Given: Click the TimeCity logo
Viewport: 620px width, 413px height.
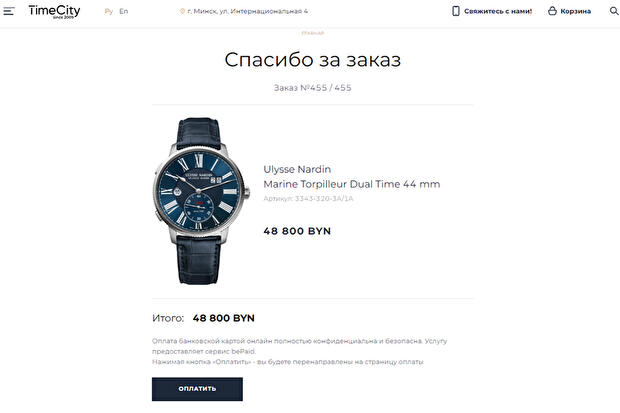Looking at the screenshot, I should click(x=54, y=11).
